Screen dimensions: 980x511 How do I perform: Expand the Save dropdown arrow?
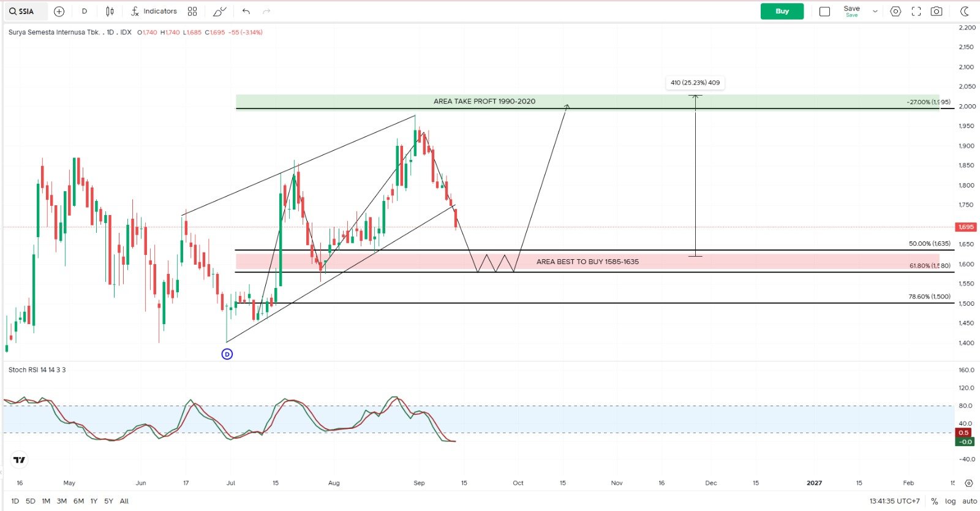coord(875,11)
